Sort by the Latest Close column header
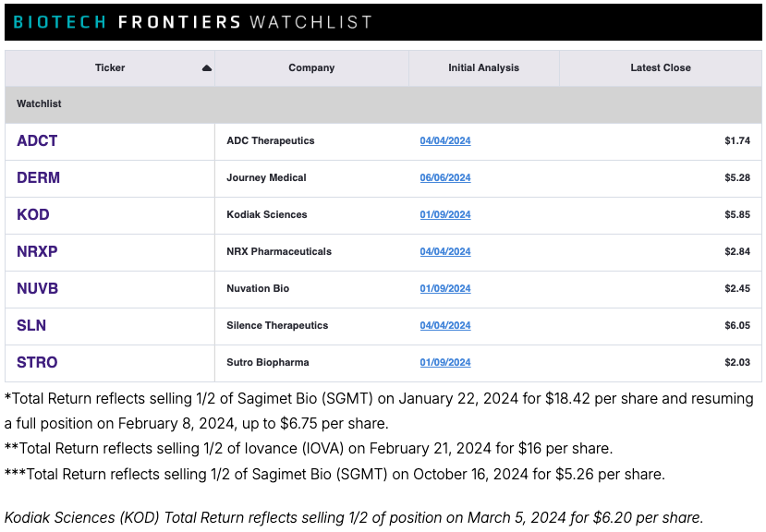766x532 pixels. point(661,68)
